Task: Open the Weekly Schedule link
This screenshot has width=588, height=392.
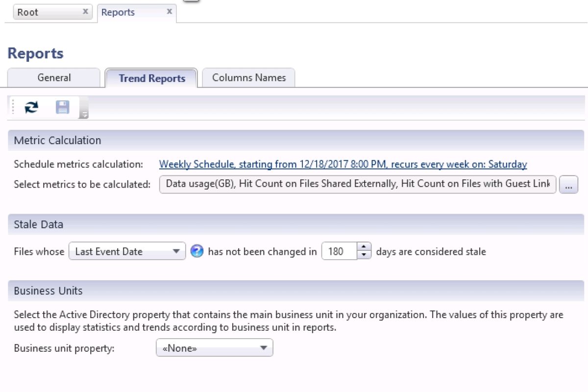Action: pos(343,164)
